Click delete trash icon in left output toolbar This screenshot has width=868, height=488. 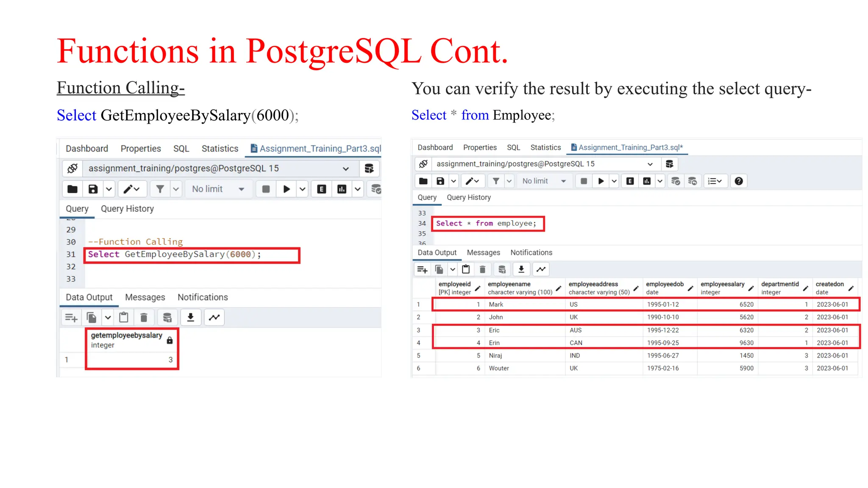click(x=144, y=317)
